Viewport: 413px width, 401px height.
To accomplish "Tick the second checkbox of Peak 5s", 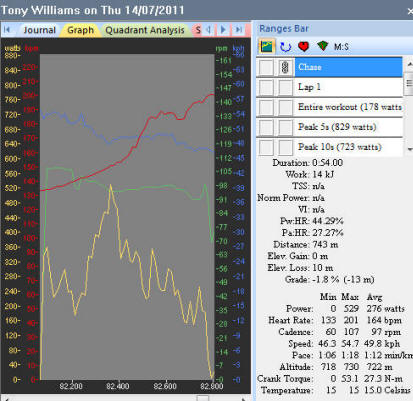I will pyautogui.click(x=285, y=127).
